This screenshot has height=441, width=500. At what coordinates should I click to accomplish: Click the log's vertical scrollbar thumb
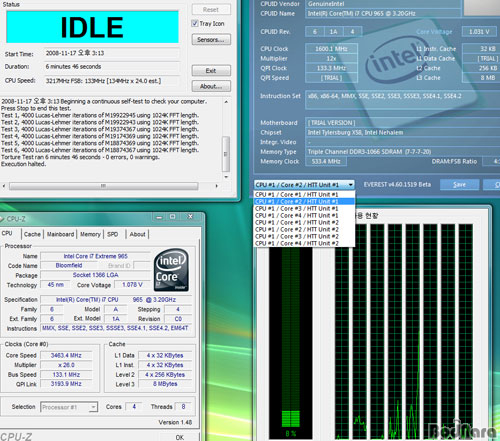pos(226,154)
